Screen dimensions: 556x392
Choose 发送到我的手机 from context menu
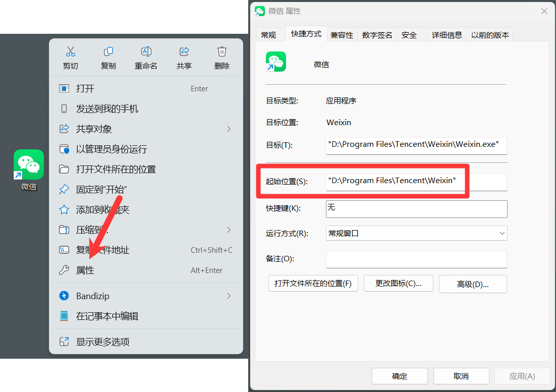click(146, 108)
